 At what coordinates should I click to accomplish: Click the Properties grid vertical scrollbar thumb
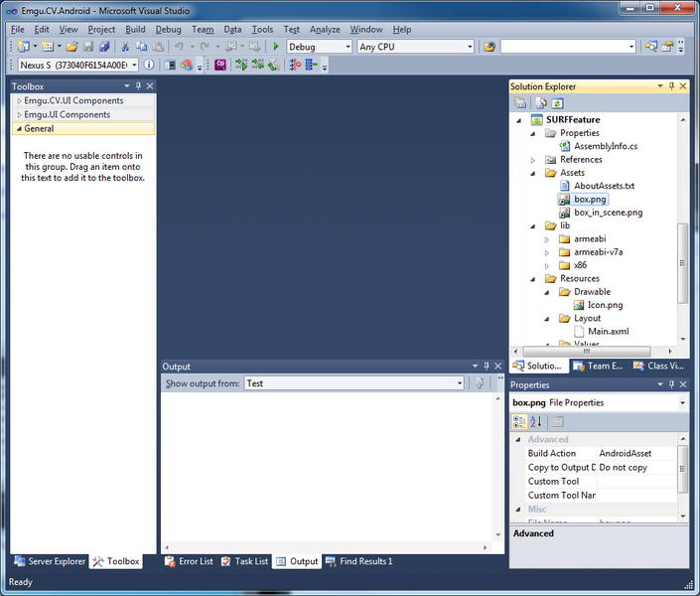682,469
